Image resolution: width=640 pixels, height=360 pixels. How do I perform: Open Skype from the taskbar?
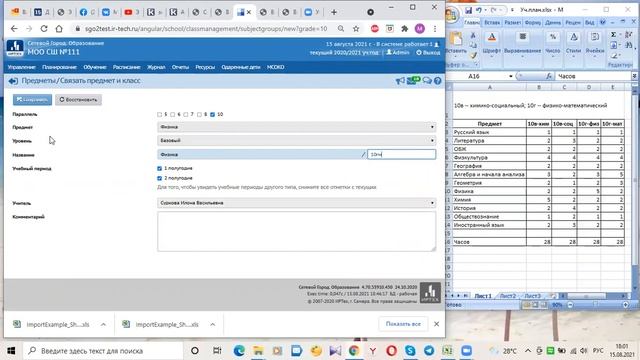click(410, 351)
